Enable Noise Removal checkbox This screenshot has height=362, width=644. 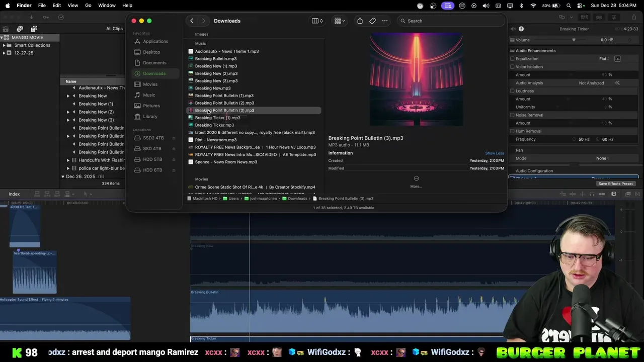tap(512, 115)
